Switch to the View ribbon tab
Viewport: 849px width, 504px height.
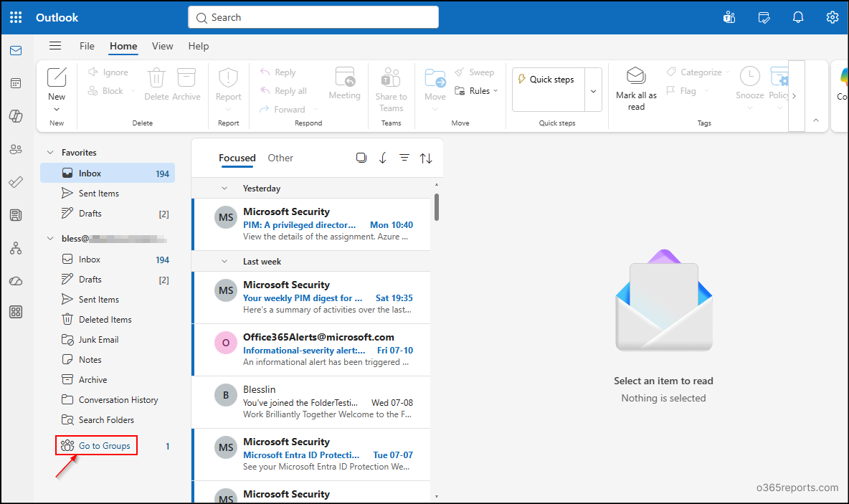163,46
